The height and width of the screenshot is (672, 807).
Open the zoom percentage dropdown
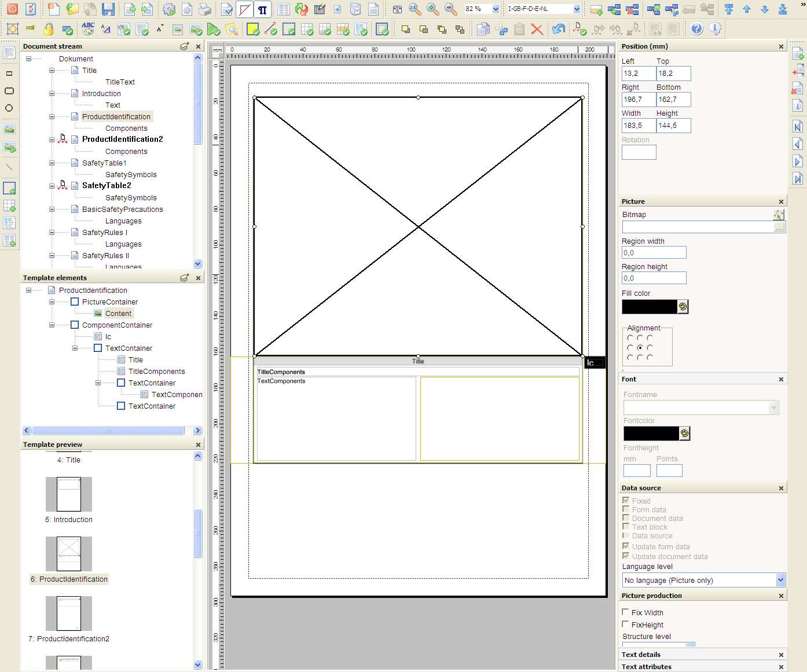[496, 9]
